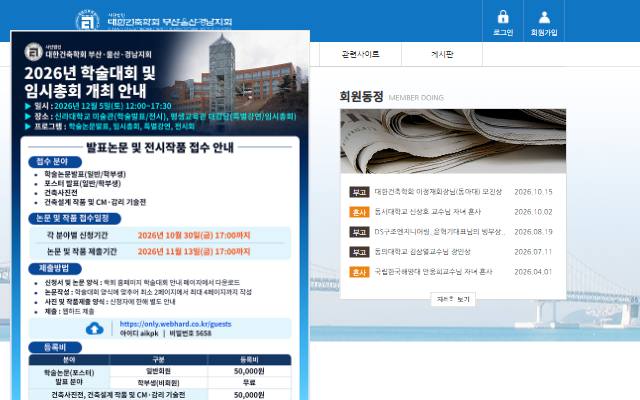640x400 pixels.
Task: Click the emblem logo inside popup banner
Action: (x=33, y=52)
